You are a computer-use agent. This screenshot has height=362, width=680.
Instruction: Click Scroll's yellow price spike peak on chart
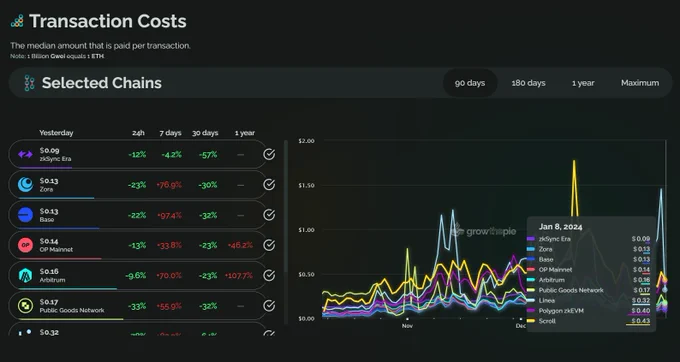pyautogui.click(x=574, y=161)
